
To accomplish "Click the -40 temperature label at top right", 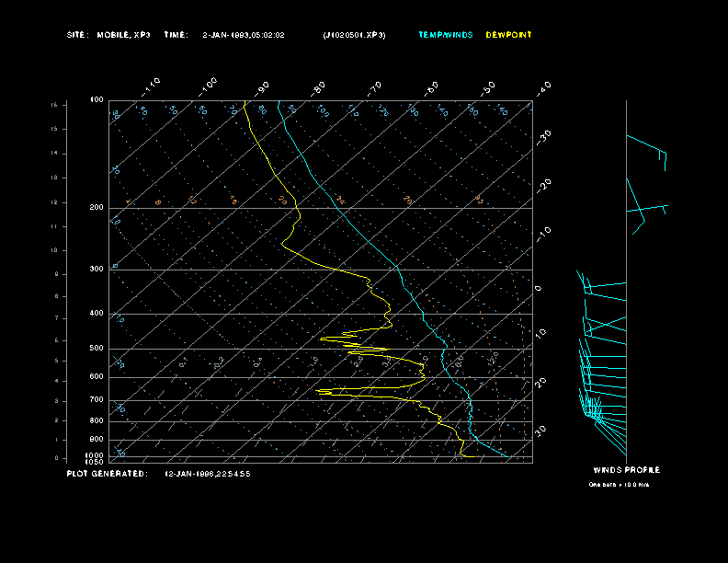I will pyautogui.click(x=544, y=87).
